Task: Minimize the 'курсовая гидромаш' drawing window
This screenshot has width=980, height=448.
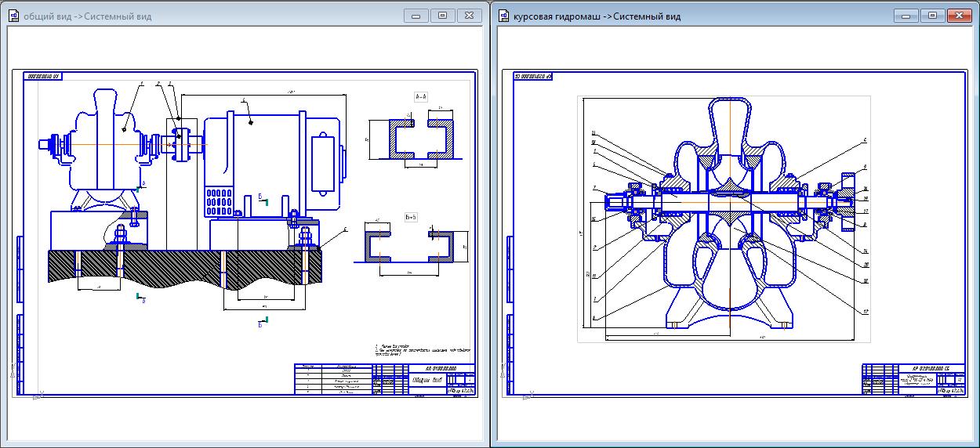Action: pos(906,15)
